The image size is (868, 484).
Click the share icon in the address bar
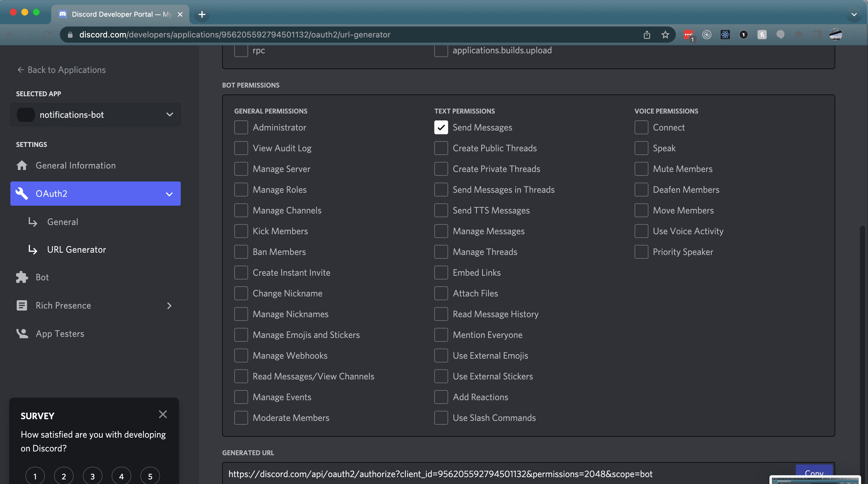point(647,34)
